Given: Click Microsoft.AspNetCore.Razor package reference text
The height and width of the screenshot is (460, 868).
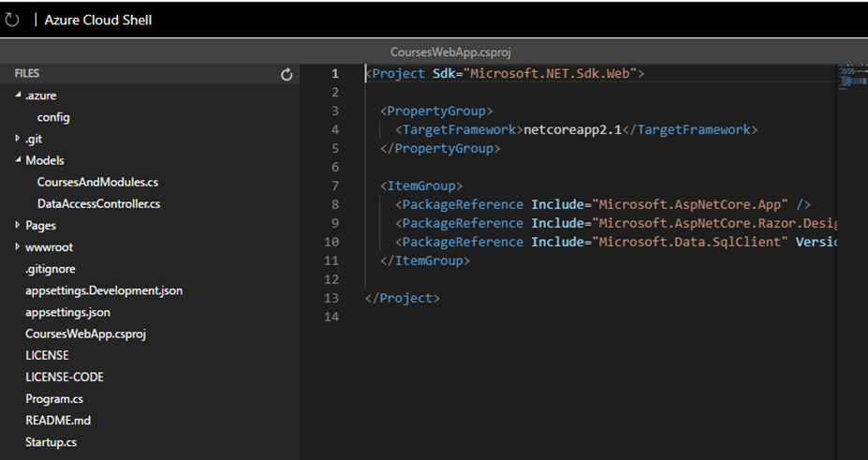Looking at the screenshot, I should tap(714, 223).
